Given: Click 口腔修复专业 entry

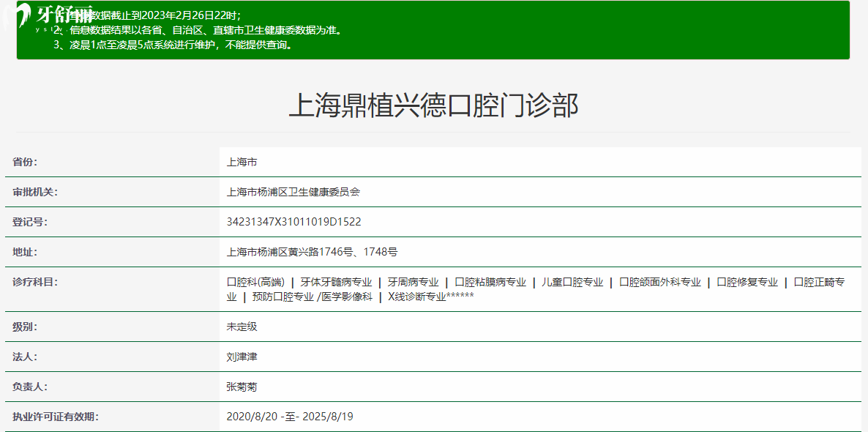Looking at the screenshot, I should 747,282.
